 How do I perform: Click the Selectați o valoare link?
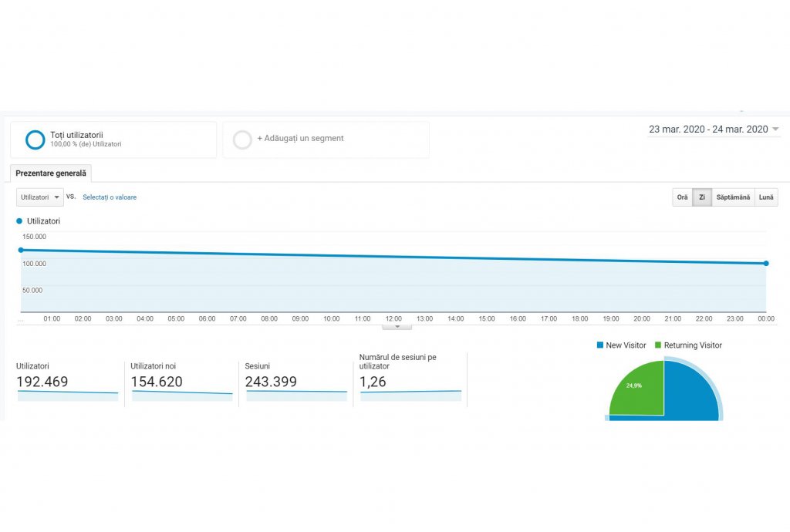click(x=110, y=197)
